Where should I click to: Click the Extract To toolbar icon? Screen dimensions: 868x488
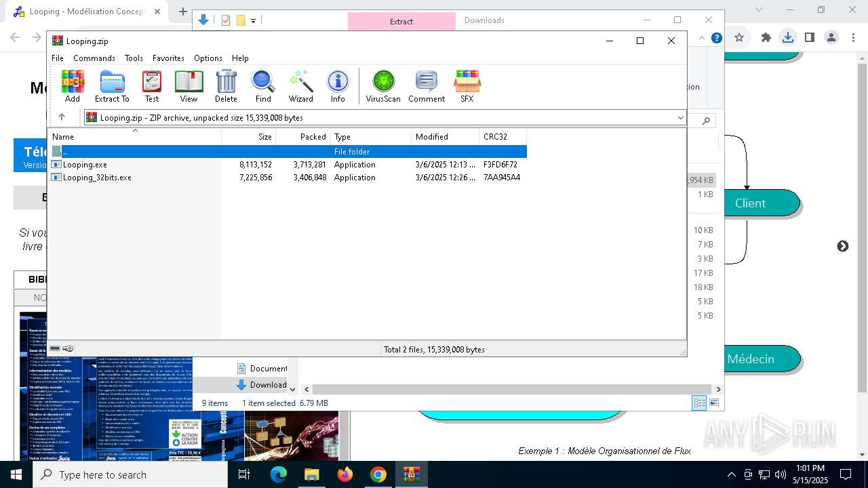point(112,86)
